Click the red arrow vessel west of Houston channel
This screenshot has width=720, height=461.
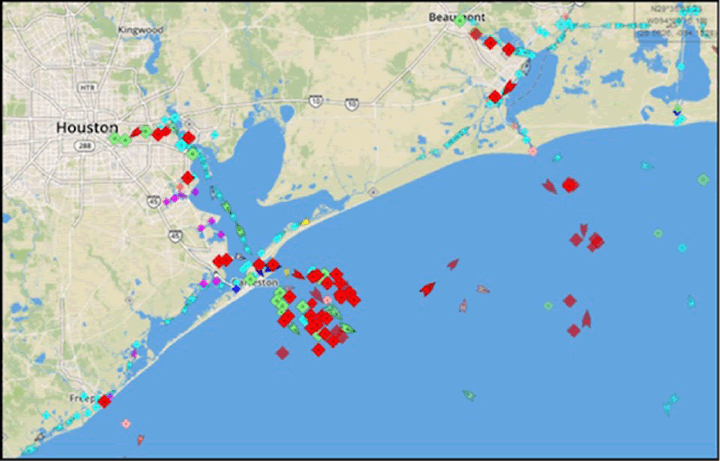137,130
